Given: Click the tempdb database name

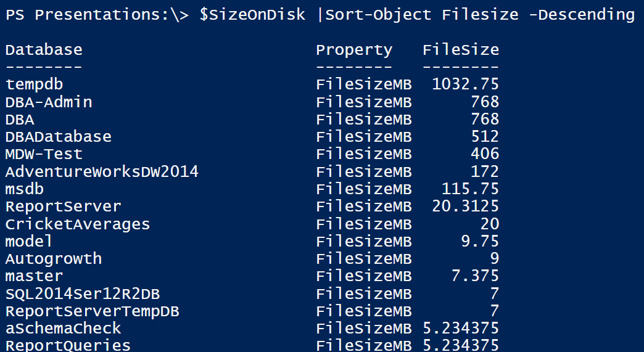Looking at the screenshot, I should coord(34,84).
